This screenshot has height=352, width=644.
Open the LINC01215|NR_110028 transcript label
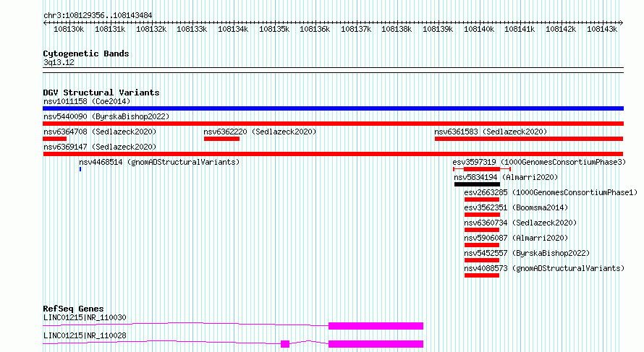tap(85, 335)
